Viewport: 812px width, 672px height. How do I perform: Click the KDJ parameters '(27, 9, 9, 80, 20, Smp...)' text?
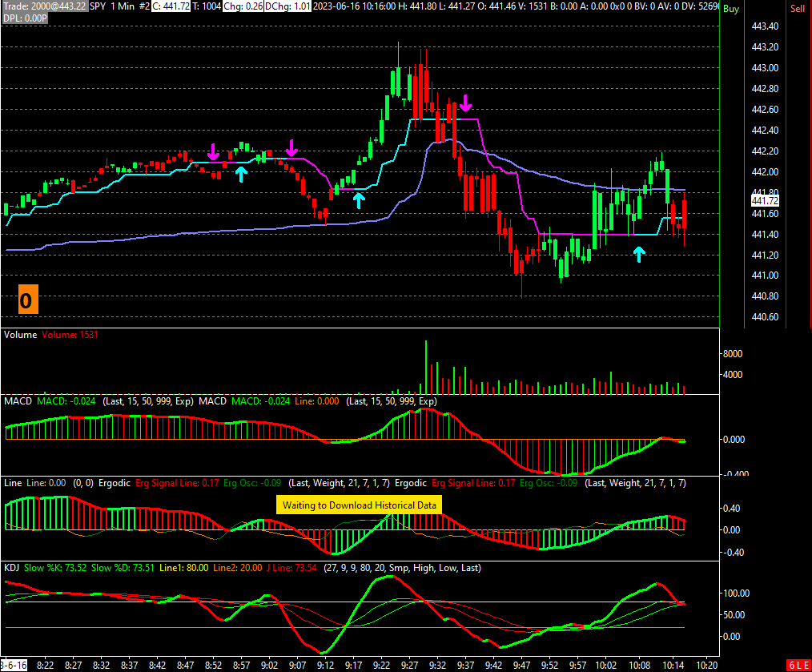402,568
